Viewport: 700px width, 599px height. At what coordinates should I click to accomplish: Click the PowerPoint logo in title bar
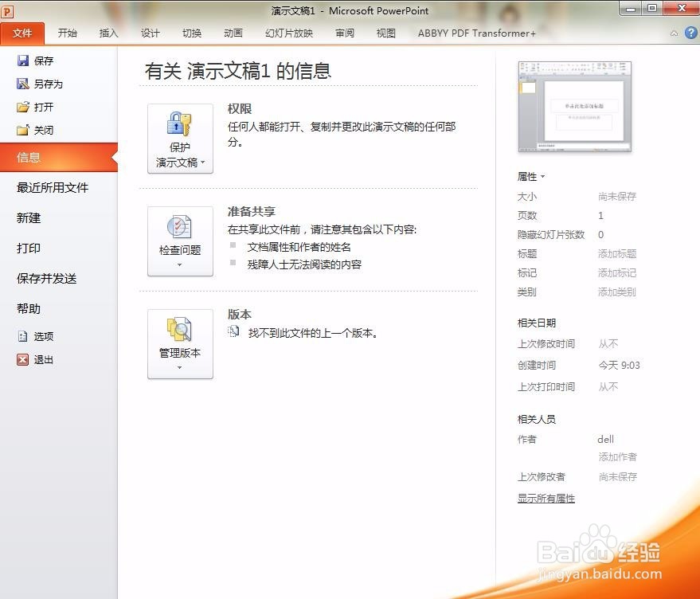click(x=8, y=11)
